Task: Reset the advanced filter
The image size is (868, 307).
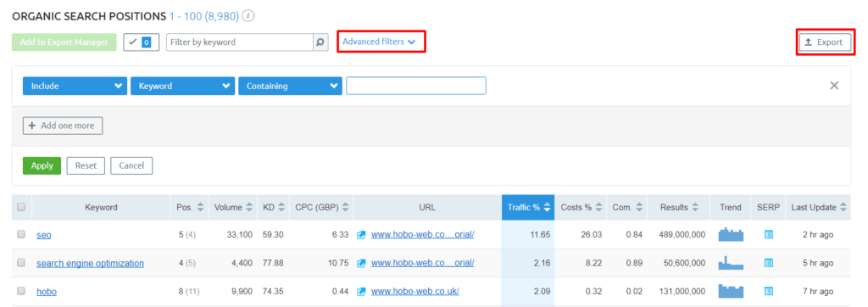Action: pos(86,165)
